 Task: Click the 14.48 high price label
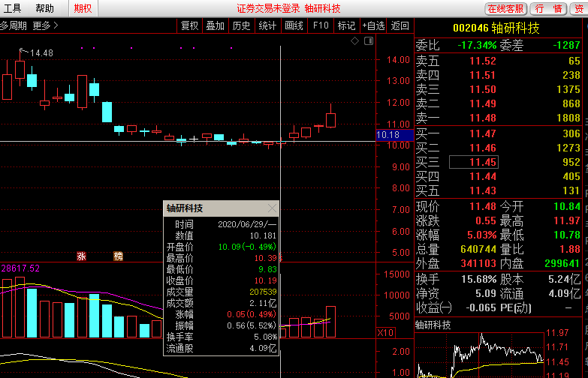click(x=41, y=53)
